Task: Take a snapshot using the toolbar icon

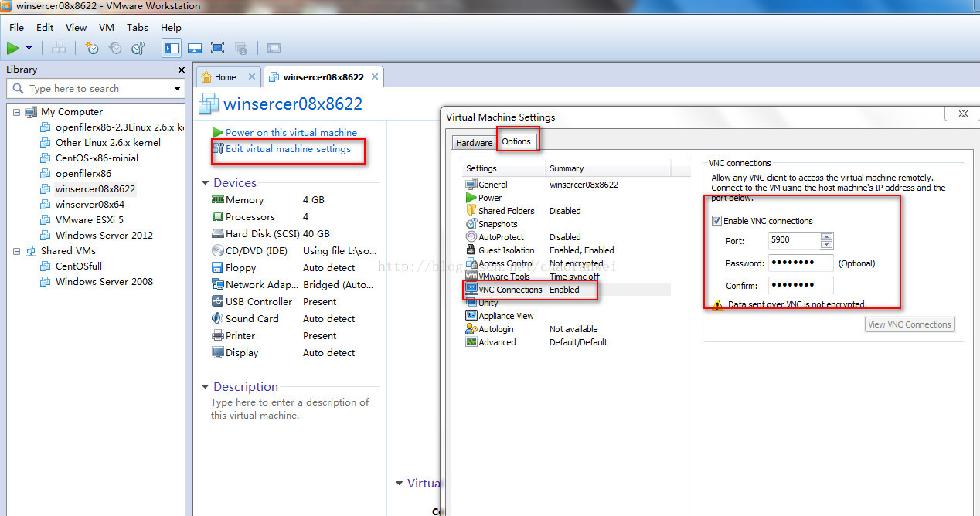Action: tap(92, 48)
